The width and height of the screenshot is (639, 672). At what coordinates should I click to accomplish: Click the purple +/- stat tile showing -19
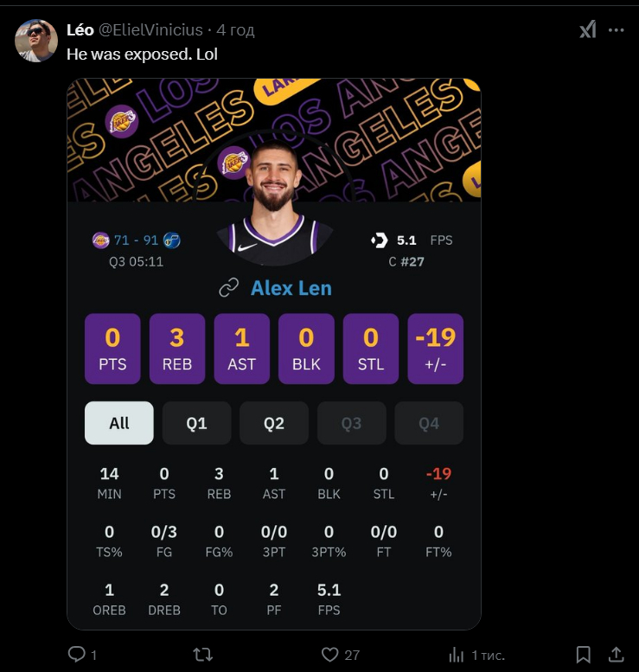pos(436,349)
